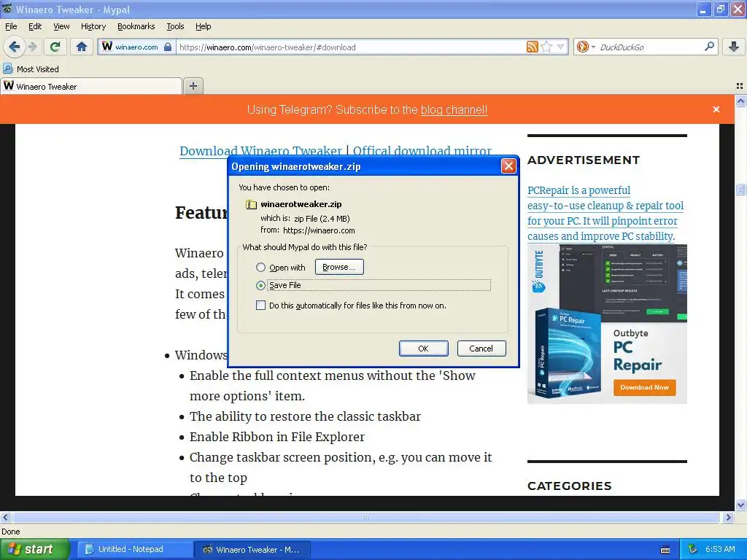This screenshot has height=560, width=747.
Task: Click the magnifier search icon
Action: point(709,47)
